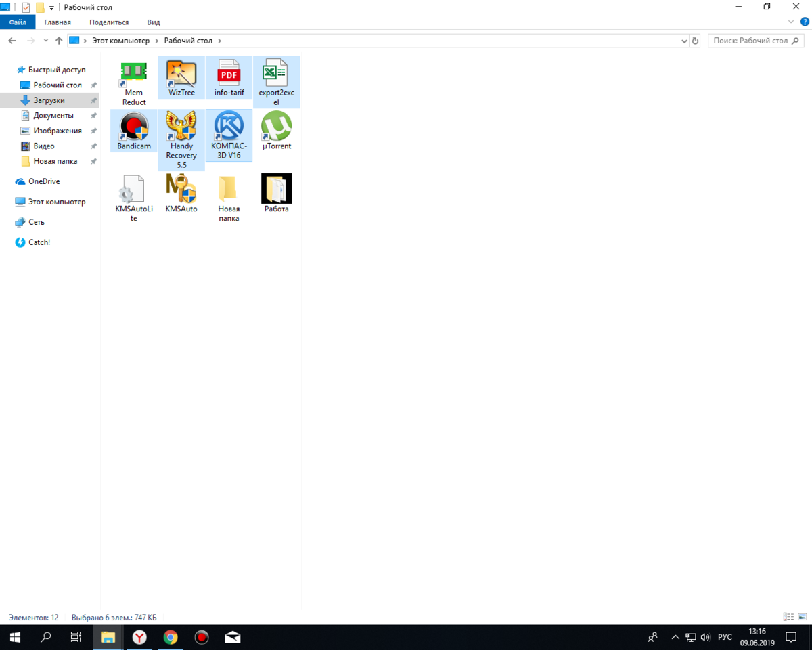This screenshot has height=650, width=812.
Task: Open the Файл menu
Action: [x=18, y=22]
